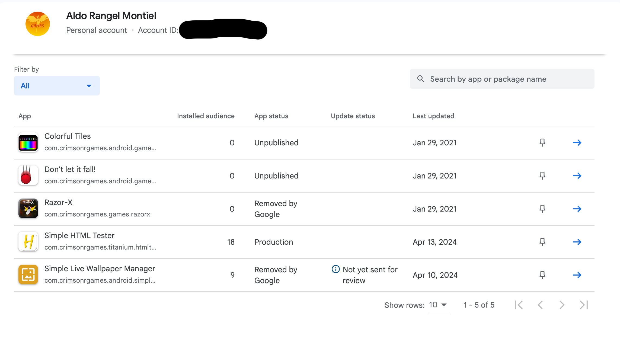Image resolution: width=620 pixels, height=364 pixels.
Task: Open the Colorful Tiles app name
Action: tap(68, 136)
